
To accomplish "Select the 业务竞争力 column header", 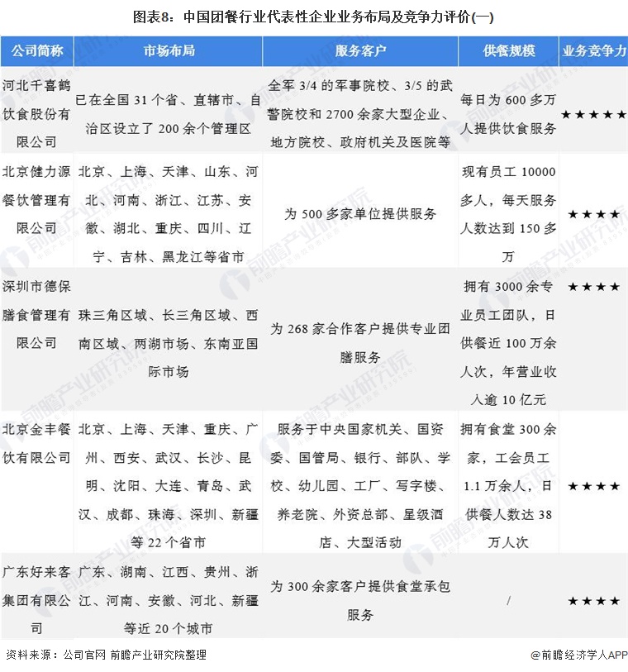I will (x=594, y=51).
